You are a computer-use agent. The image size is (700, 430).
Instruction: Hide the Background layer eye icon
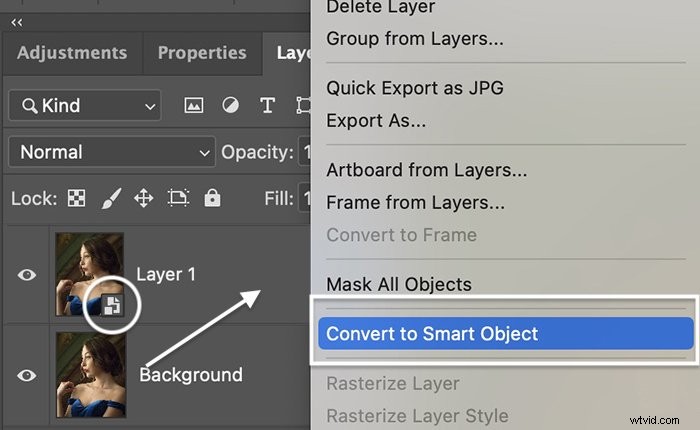point(26,375)
